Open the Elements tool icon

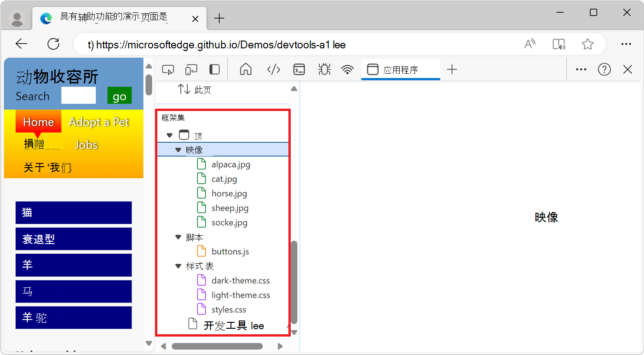point(274,70)
